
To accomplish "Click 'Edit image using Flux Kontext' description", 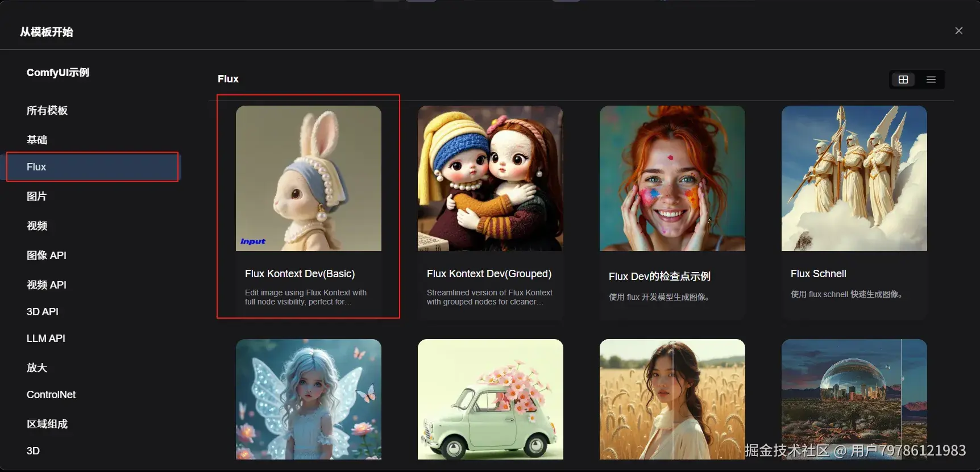I will 306,297.
